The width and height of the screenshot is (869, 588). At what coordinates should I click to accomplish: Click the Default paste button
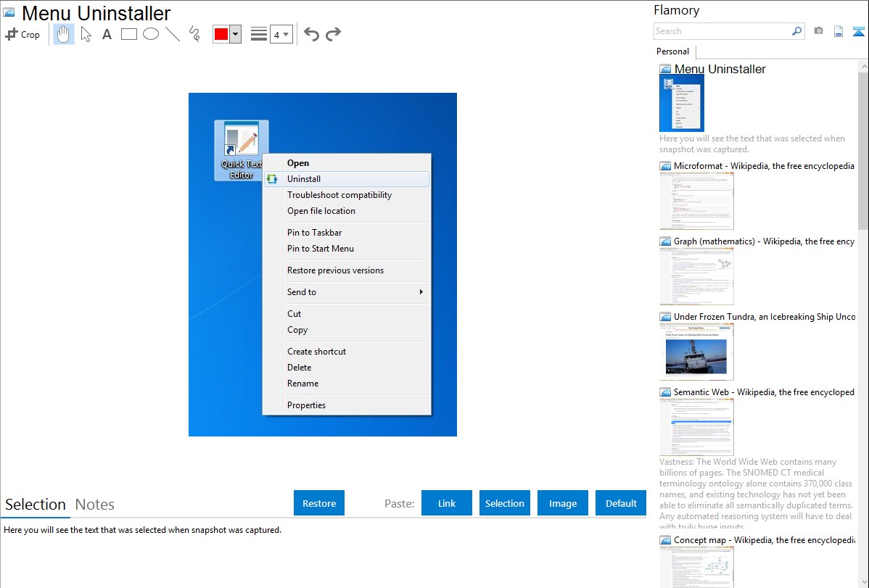[x=621, y=503]
